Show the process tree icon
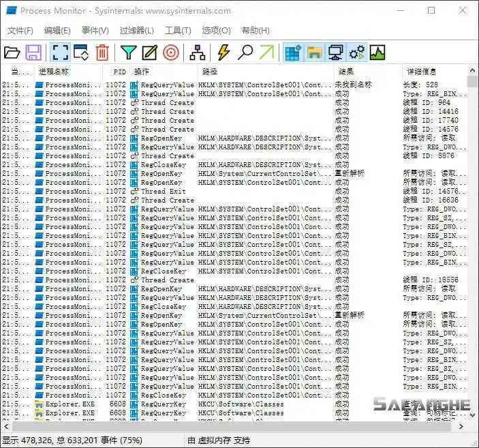 coord(198,53)
